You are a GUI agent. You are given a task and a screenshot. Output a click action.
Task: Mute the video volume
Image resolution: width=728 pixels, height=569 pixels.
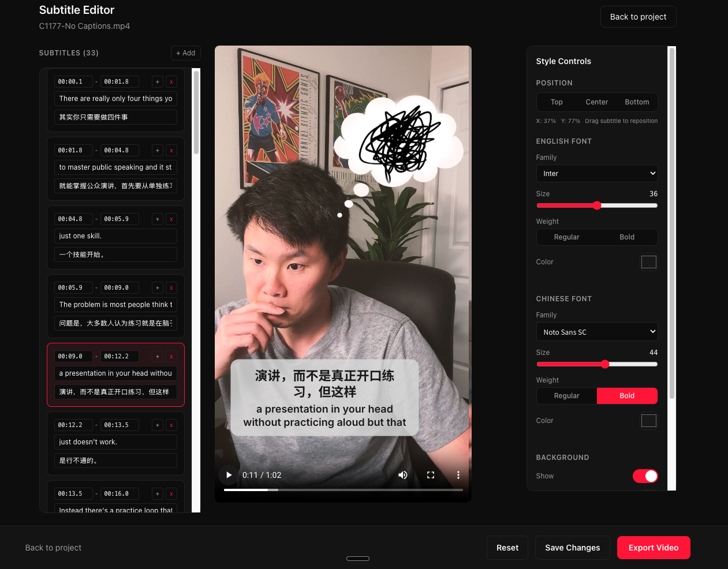click(403, 475)
